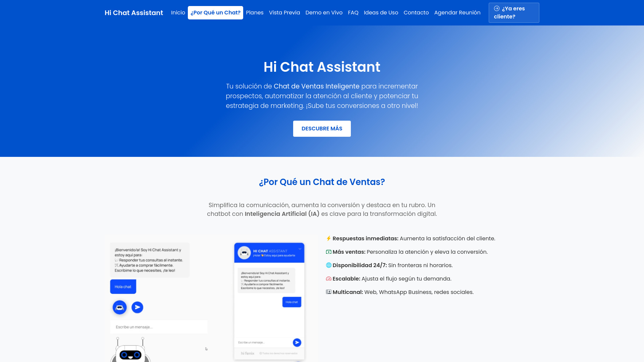Click the robot icon in the chat preview
The image size is (644, 362).
(119, 307)
